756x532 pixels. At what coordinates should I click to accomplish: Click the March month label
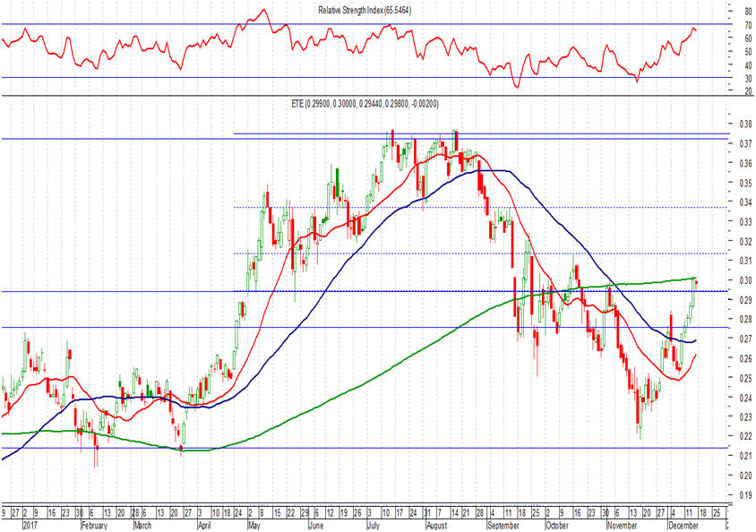pyautogui.click(x=142, y=525)
